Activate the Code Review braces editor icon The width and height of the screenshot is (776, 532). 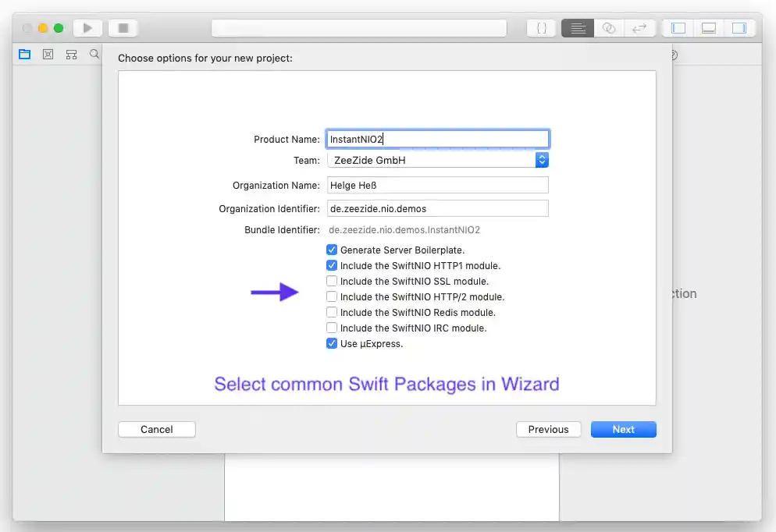pos(541,27)
